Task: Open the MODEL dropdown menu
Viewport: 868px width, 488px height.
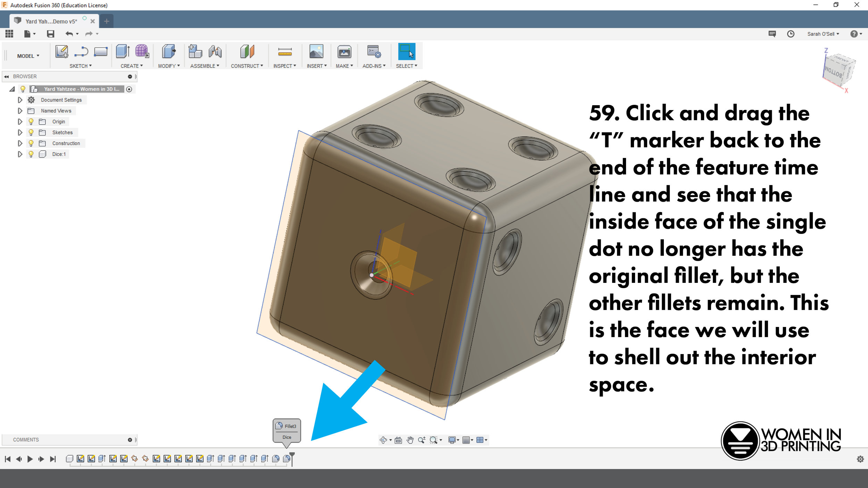Action: [27, 56]
